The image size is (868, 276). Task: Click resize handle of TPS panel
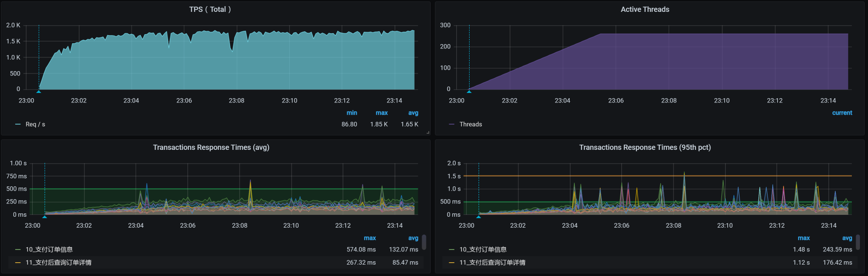point(428,133)
